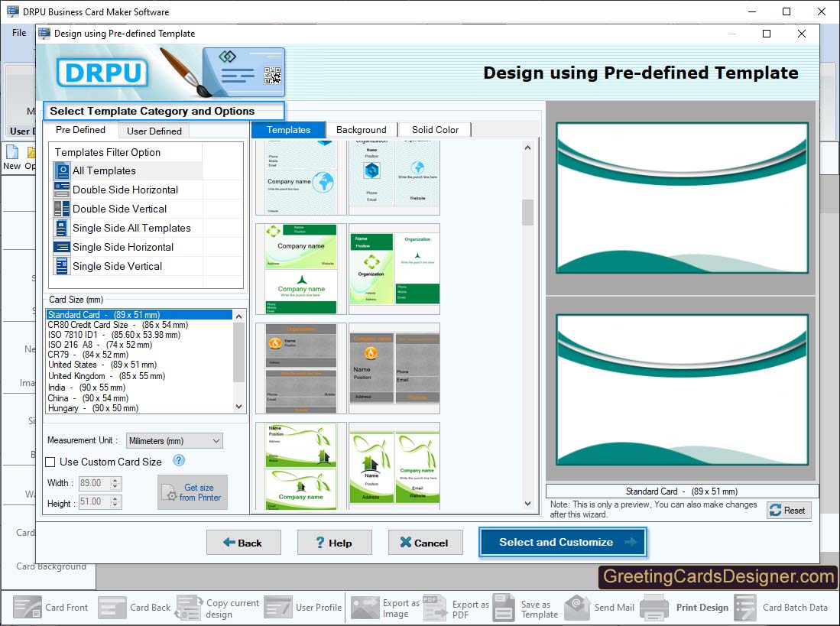Choose the gray flame vertical template thumbnail
Viewport: 840px width, 626px height.
coord(394,368)
